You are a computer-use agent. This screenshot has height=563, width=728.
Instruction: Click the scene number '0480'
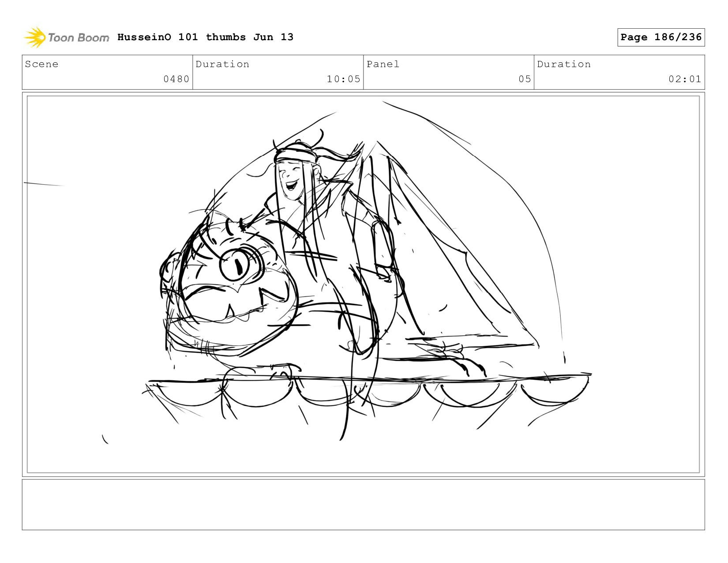point(176,79)
